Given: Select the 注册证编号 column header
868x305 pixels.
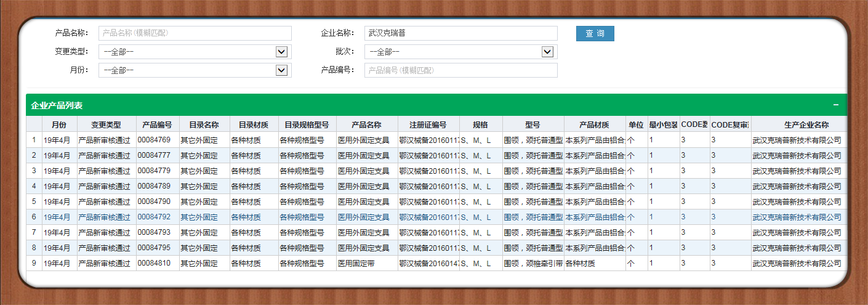Looking at the screenshot, I should [428, 124].
